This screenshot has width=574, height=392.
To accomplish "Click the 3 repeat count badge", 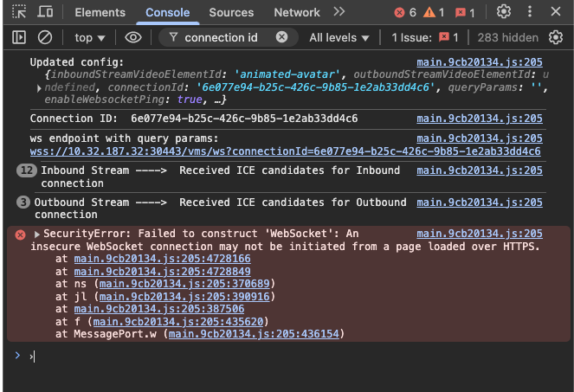I will 23,202.
